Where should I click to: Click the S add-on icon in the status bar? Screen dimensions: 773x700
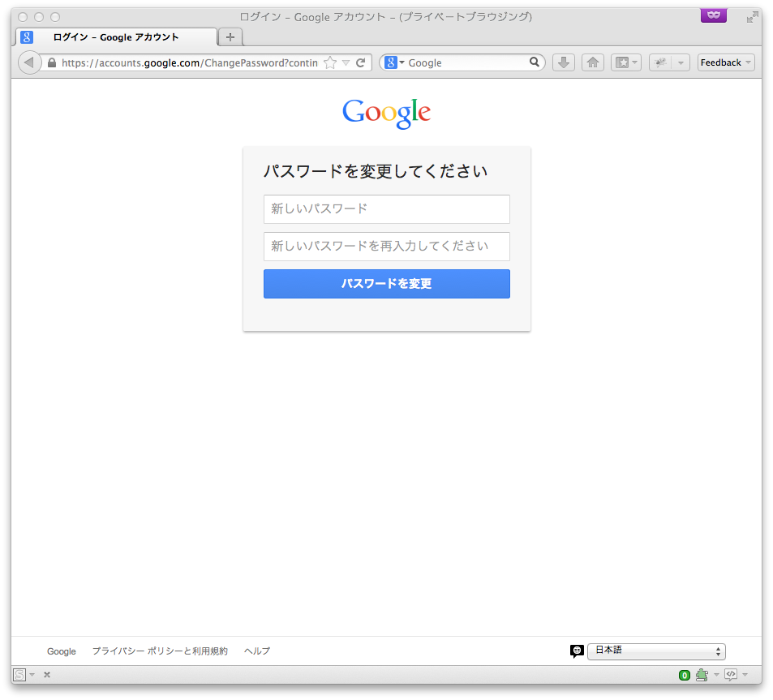click(x=19, y=674)
